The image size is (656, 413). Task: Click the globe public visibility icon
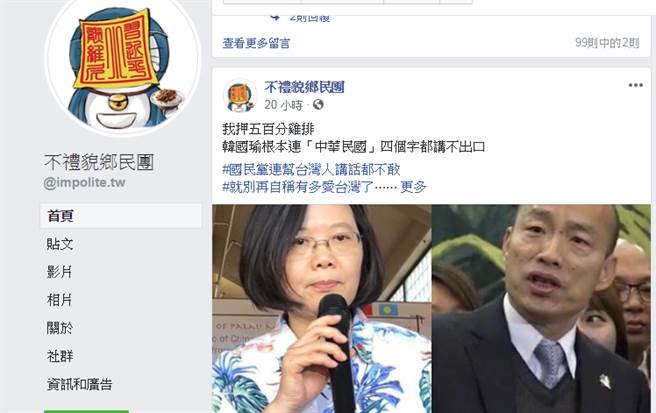point(318,105)
